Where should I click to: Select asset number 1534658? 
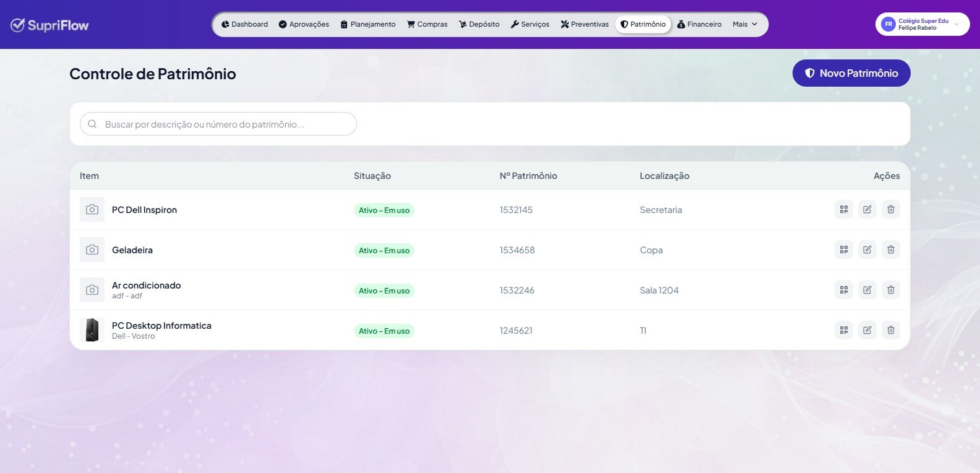pos(517,250)
